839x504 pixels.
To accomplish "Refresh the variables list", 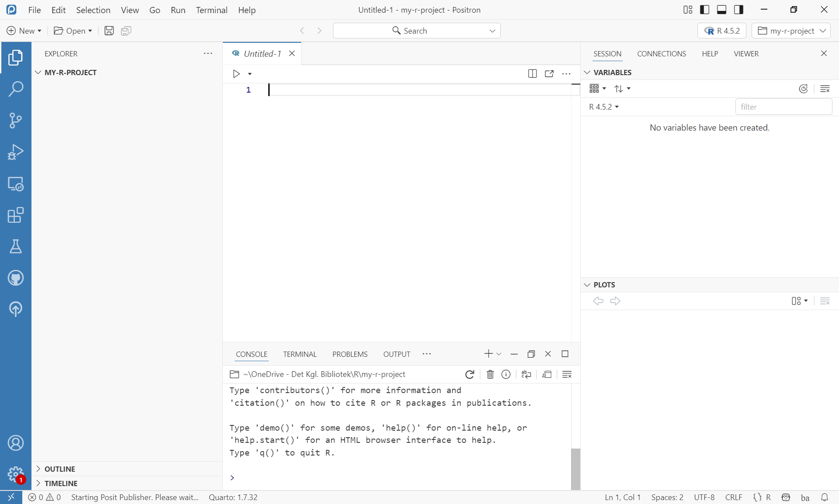I will pos(803,89).
